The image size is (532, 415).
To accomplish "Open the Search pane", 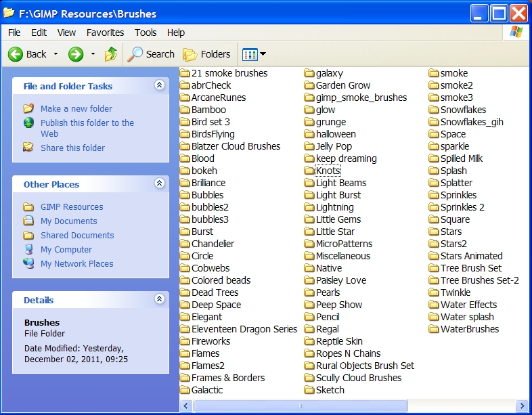I will 151,54.
